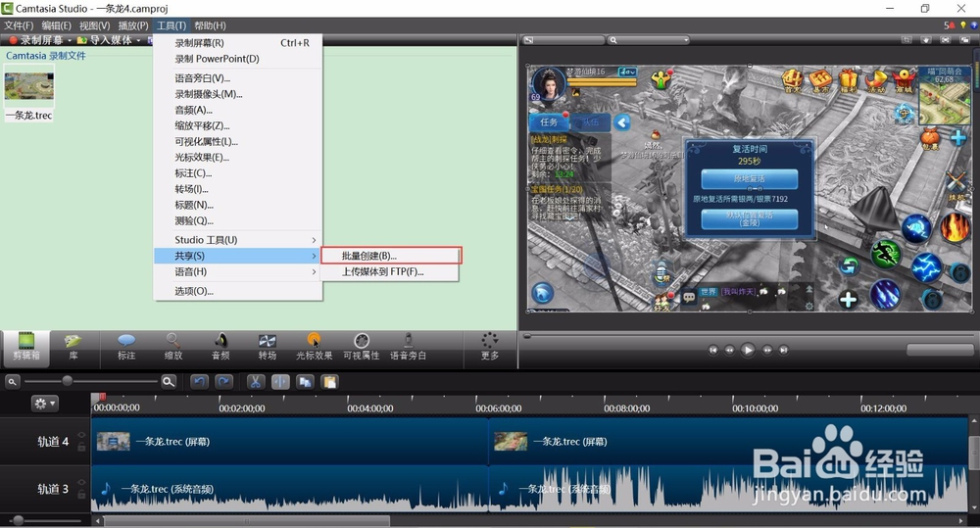Image resolution: width=980 pixels, height=528 pixels.
Task: Click the 导入媒体 import media button
Action: [105, 40]
